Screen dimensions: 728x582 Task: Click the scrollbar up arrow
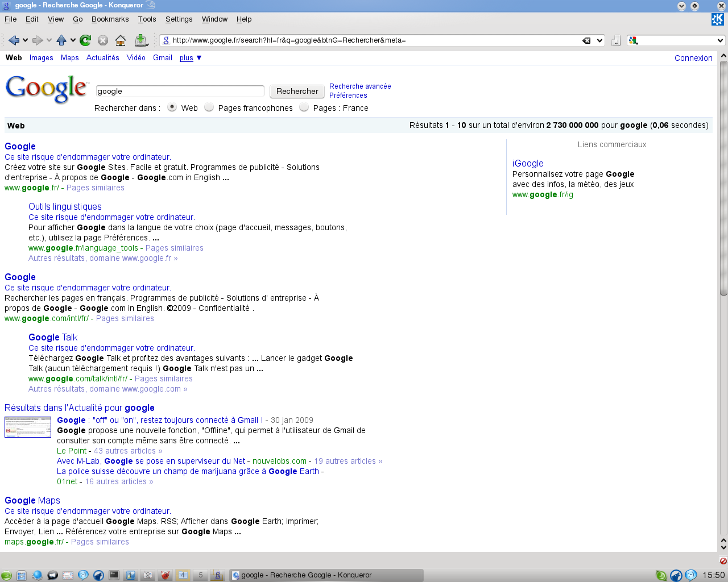[723, 56]
